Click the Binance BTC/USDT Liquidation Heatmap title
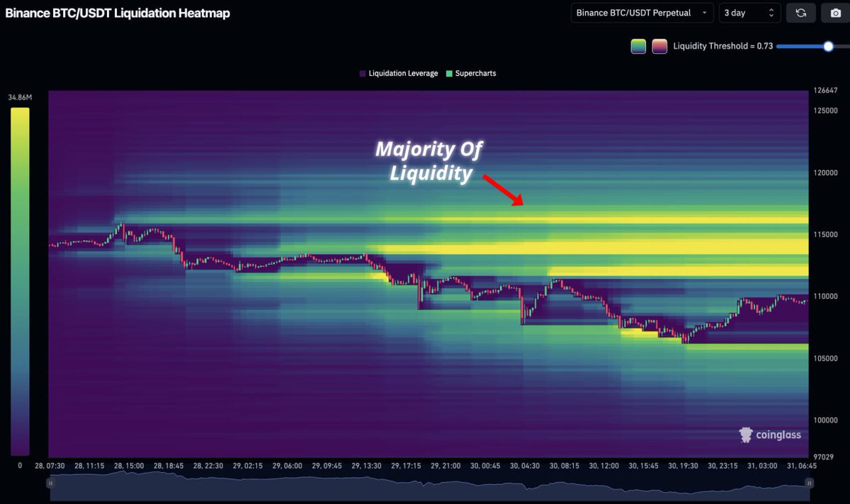The height and width of the screenshot is (504, 850). pos(118,13)
